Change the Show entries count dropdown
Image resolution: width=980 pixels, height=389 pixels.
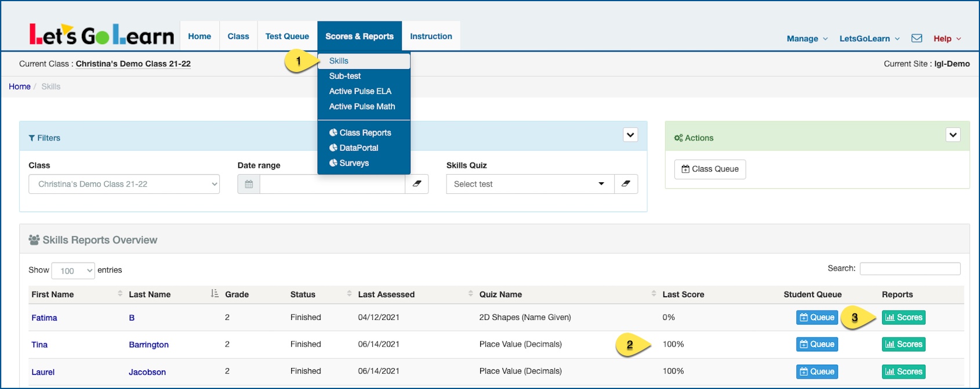[73, 271]
